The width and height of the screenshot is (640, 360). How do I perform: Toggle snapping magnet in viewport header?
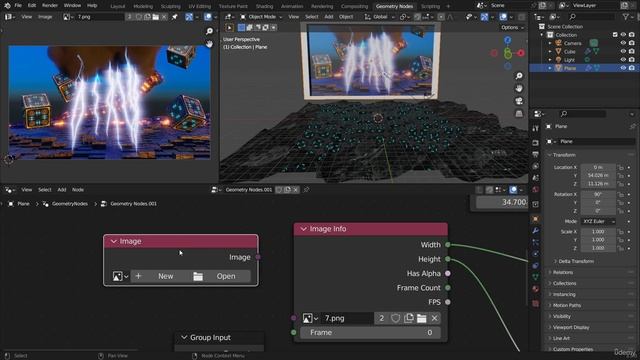417,17
